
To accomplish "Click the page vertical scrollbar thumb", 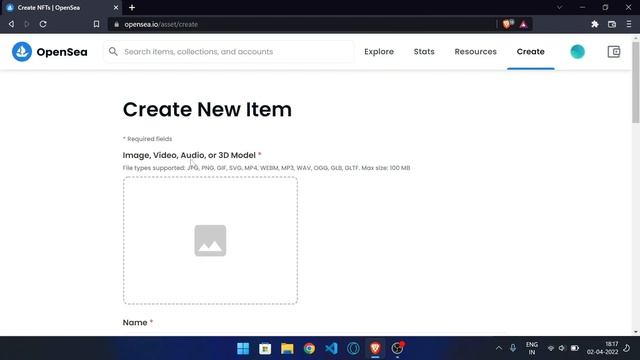I will pyautogui.click(x=636, y=82).
